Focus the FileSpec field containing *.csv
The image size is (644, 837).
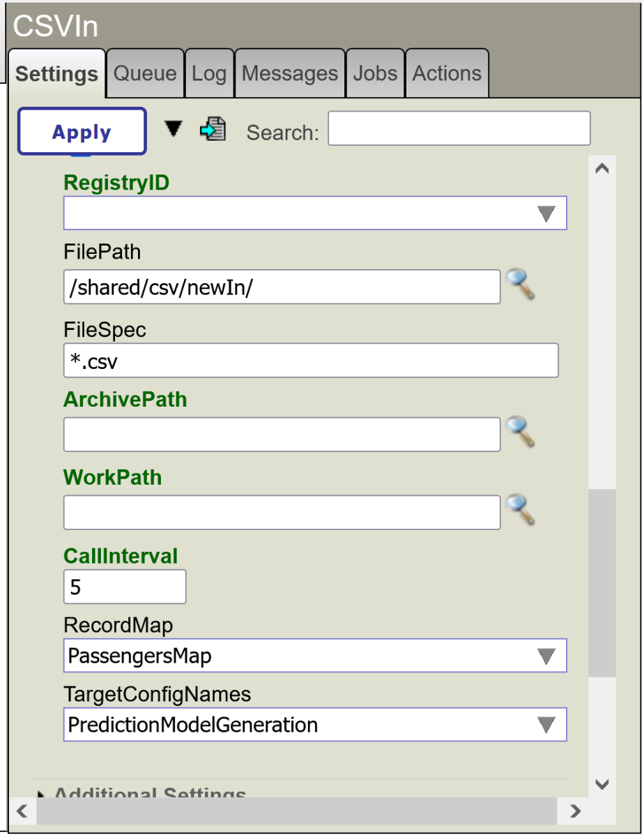point(311,361)
